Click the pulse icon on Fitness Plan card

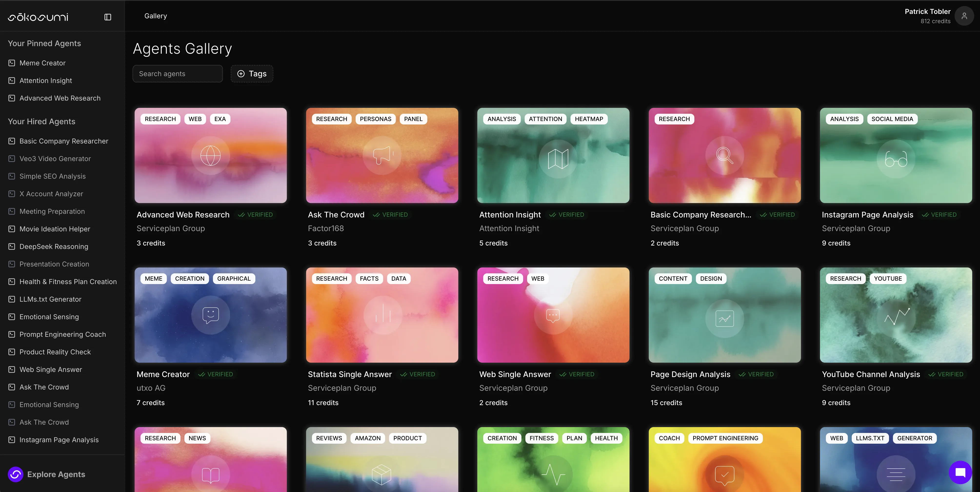coord(553,474)
